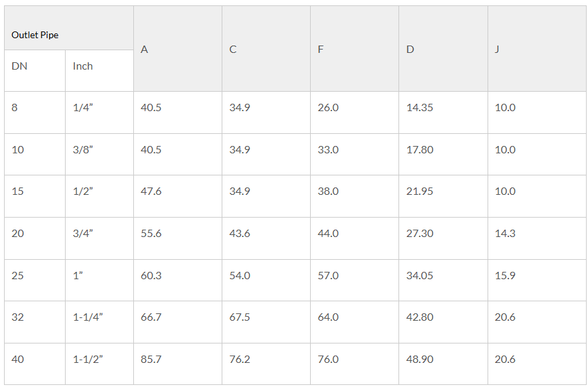Click column header C
Image resolution: width=588 pixels, height=387 pixels.
(x=267, y=49)
